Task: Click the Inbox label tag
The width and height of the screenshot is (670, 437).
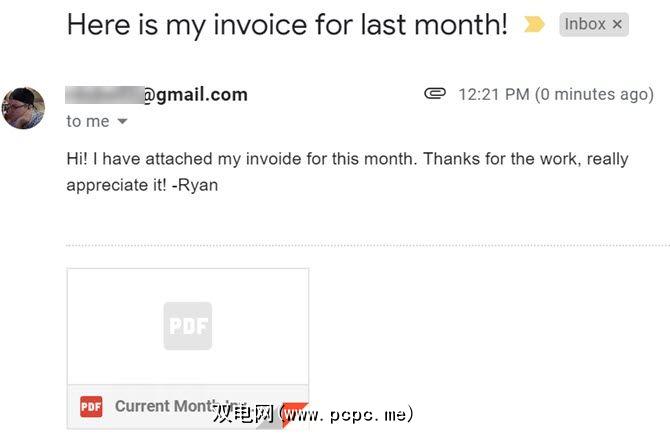Action: pos(585,24)
